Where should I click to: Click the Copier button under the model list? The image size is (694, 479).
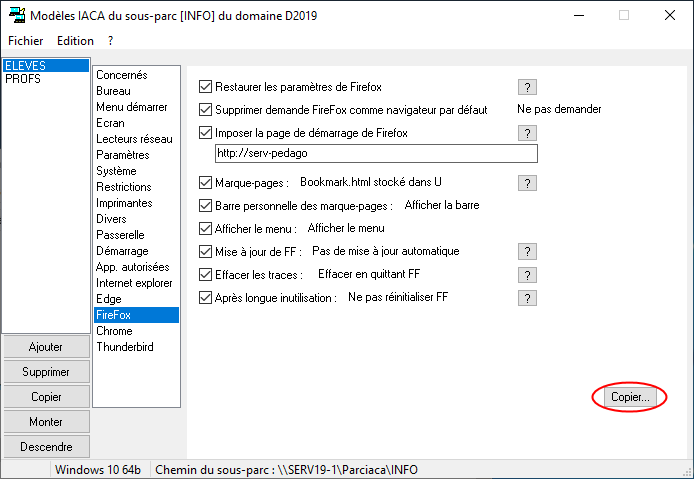(x=46, y=397)
